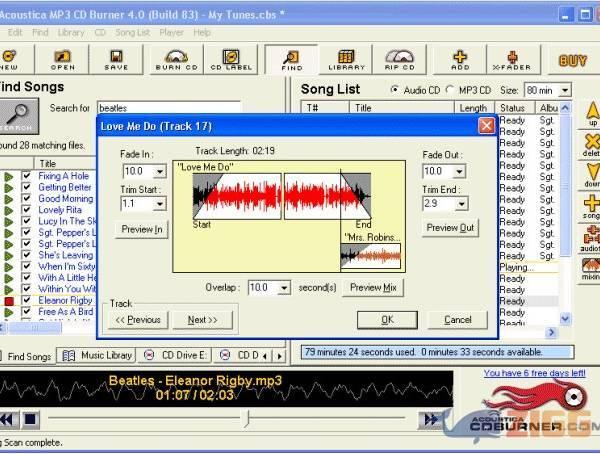
Task: Click the Save toolbar icon
Action: [116, 60]
